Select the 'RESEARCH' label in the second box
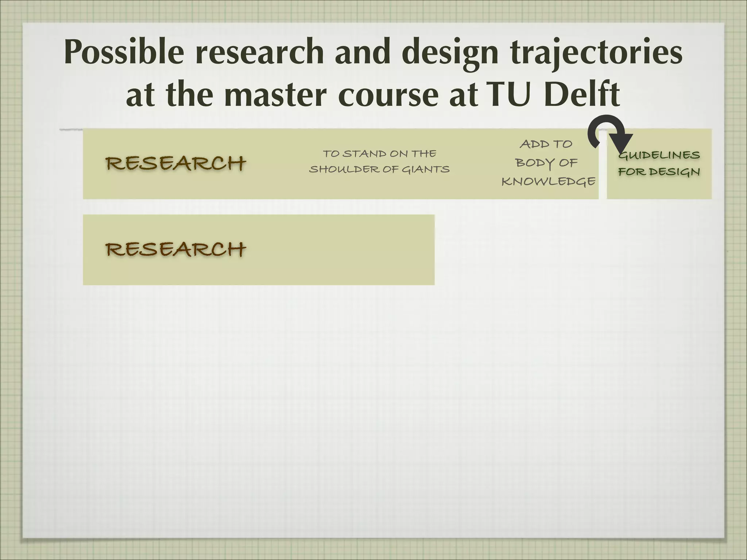 [176, 249]
